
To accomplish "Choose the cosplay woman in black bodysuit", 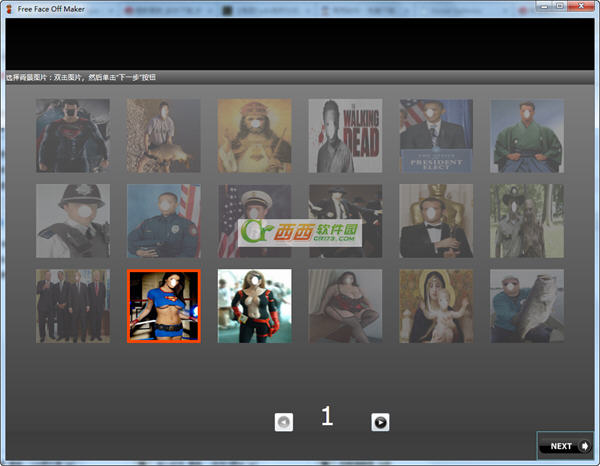I will (x=254, y=306).
